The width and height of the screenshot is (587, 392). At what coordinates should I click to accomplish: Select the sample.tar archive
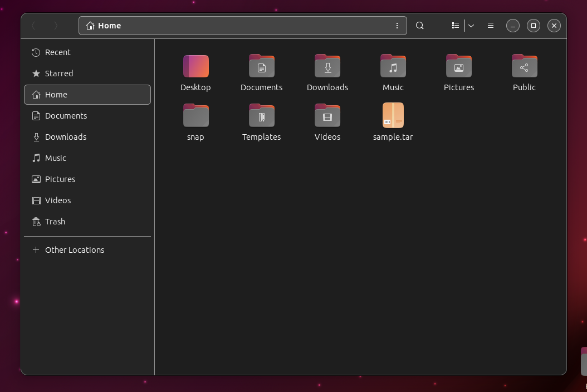point(393,115)
